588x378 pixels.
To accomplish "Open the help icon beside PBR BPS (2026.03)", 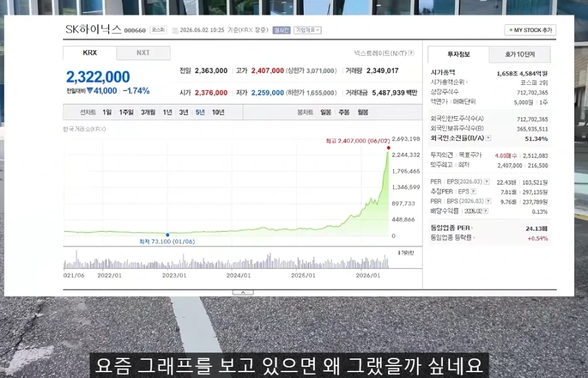I will tap(488, 201).
